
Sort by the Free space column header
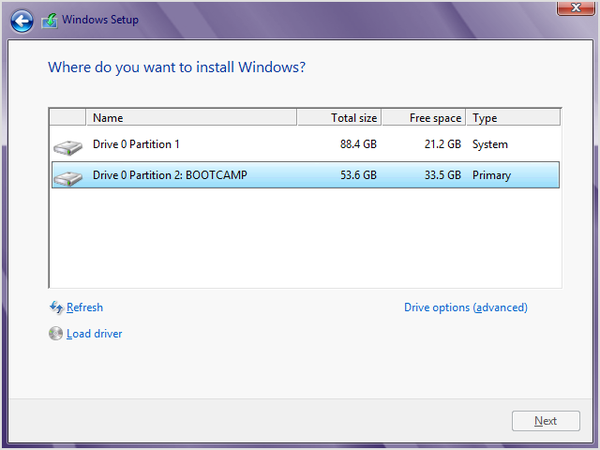pos(424,117)
